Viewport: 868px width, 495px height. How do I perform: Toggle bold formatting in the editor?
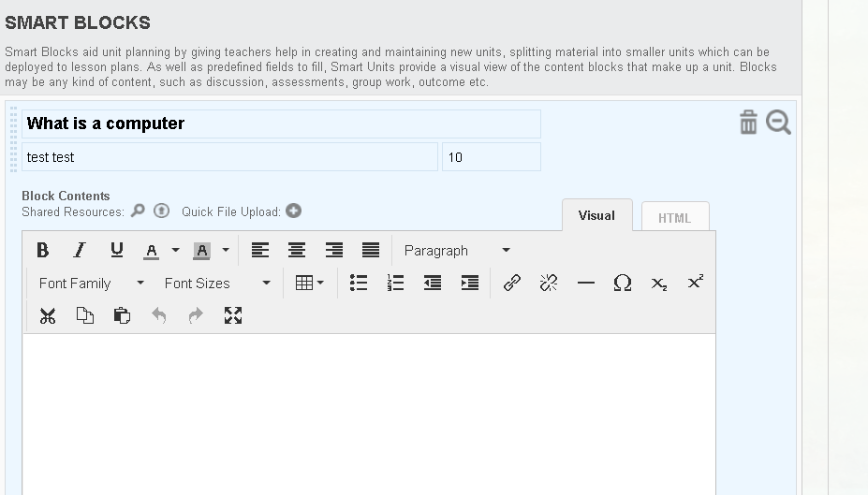(43, 251)
